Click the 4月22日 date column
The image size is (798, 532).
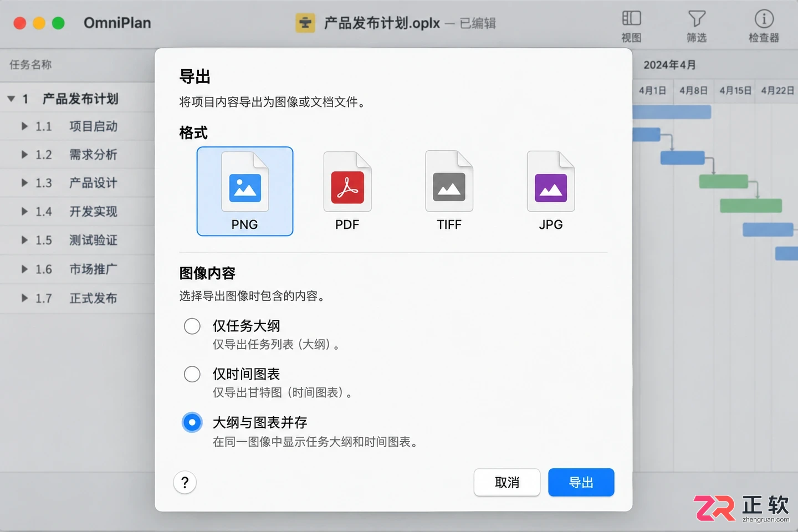777,90
